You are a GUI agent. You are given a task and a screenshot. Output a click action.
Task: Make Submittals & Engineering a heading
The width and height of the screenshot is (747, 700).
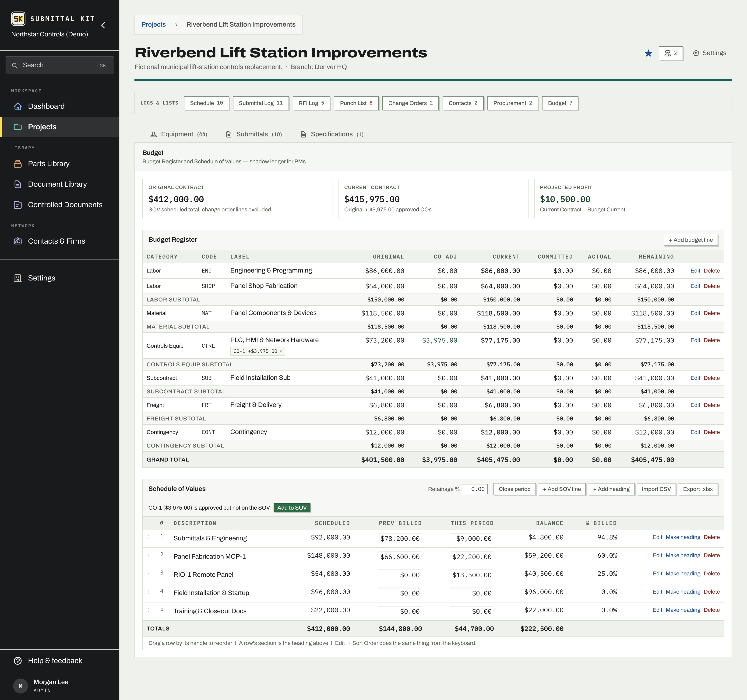(x=683, y=537)
